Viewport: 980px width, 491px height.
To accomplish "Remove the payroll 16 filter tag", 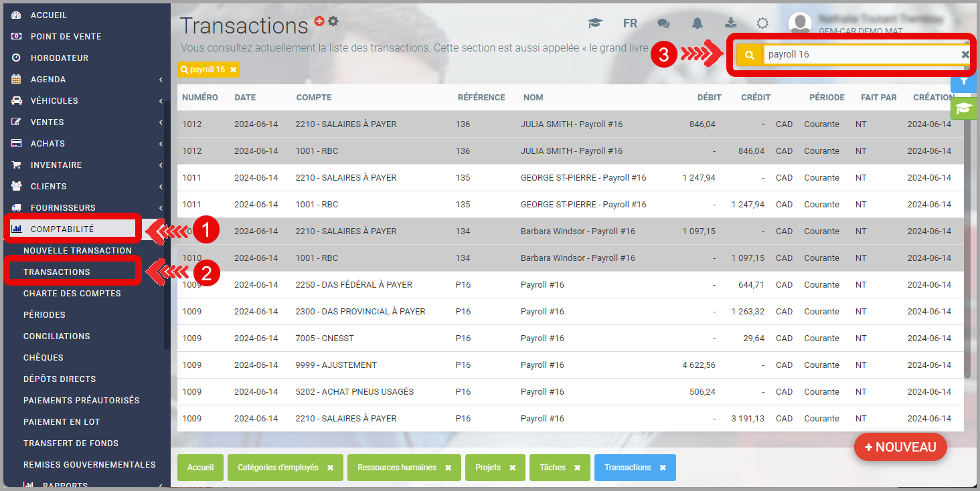I will [x=233, y=70].
